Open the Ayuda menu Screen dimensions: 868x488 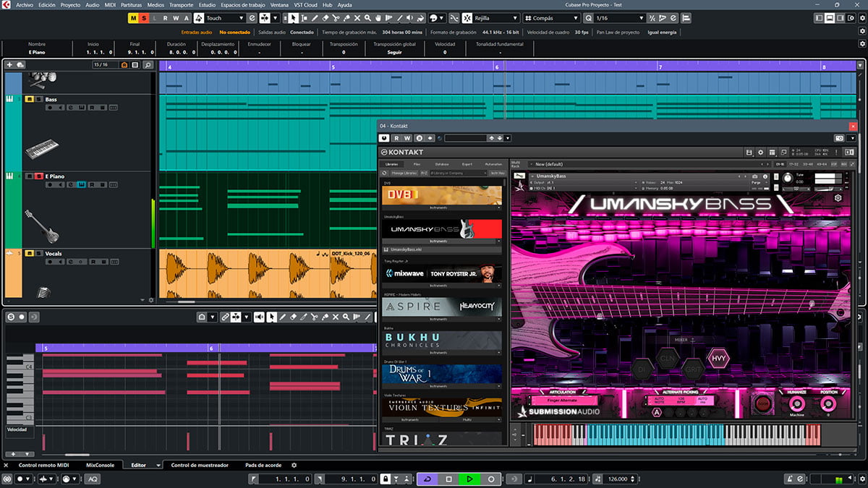pos(345,5)
